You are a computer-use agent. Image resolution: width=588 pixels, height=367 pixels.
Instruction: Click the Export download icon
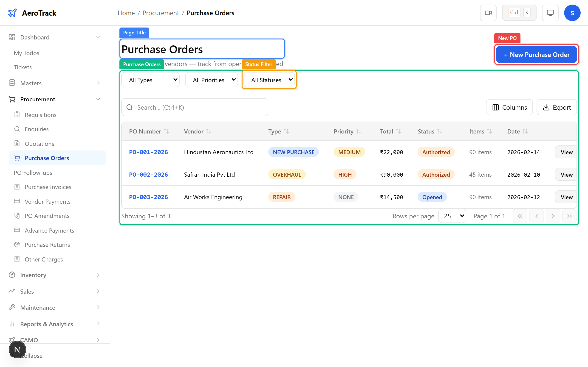546,107
